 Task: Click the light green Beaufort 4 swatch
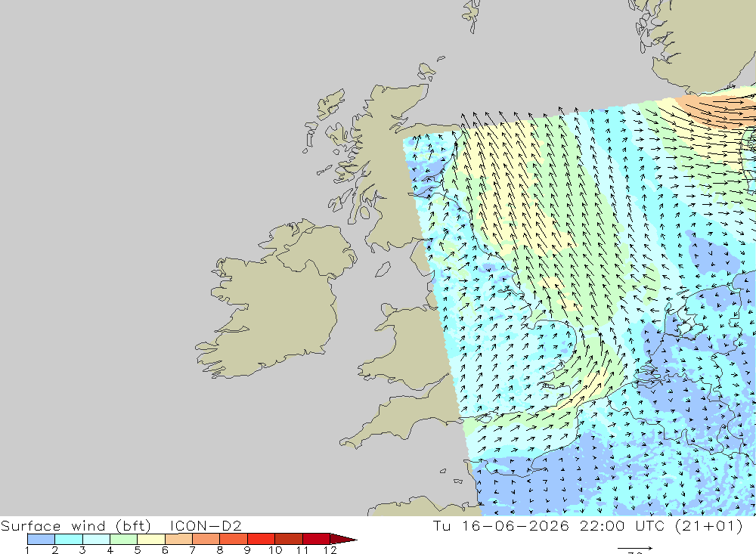pos(123,539)
